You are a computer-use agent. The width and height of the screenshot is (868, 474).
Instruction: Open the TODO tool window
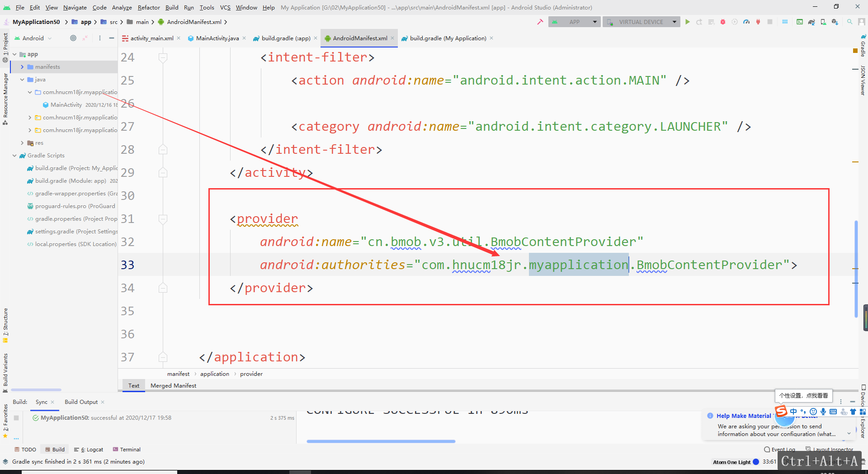click(x=25, y=449)
